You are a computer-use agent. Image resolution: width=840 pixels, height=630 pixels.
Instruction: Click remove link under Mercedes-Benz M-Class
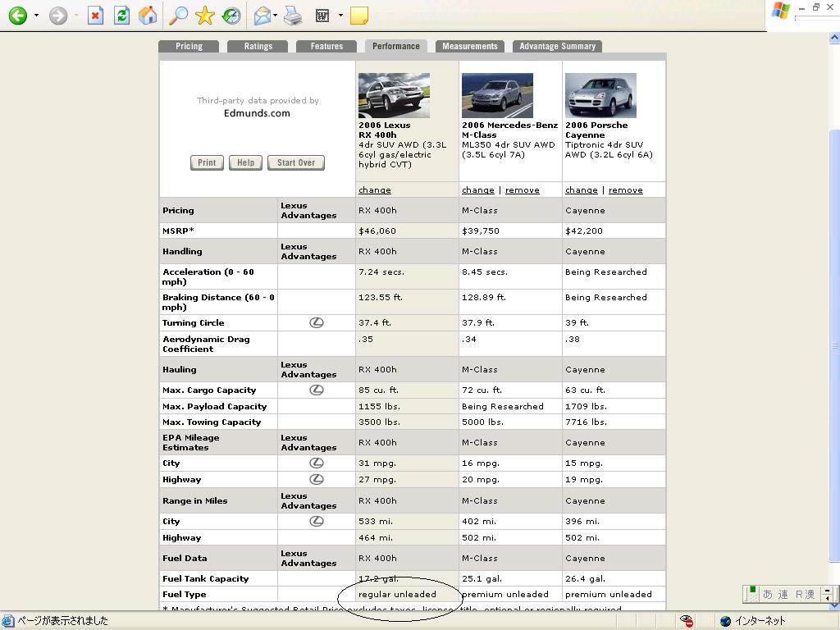pos(522,190)
